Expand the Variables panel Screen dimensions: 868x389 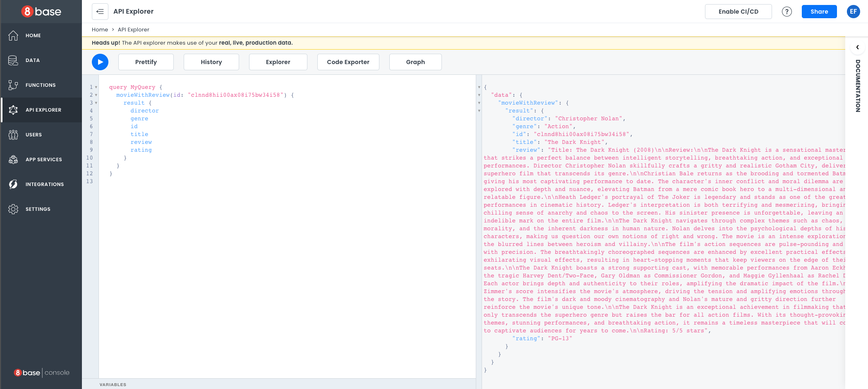tap(113, 384)
